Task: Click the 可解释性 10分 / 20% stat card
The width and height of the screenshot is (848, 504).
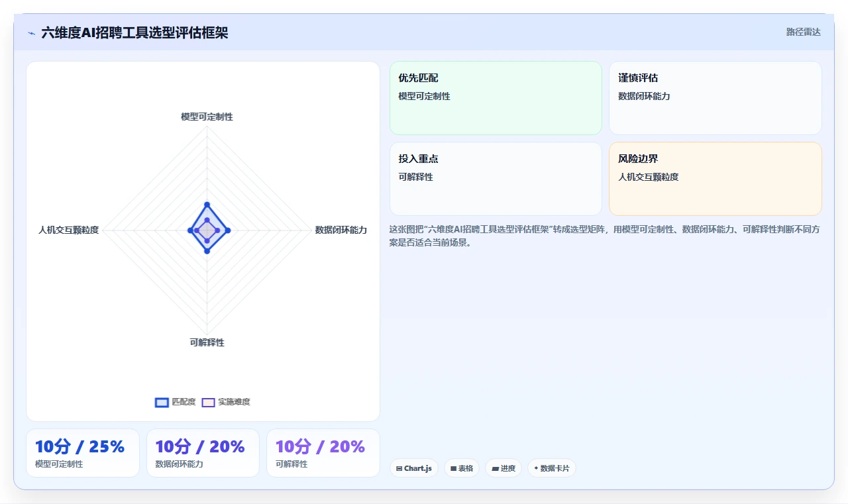Action: (x=323, y=453)
